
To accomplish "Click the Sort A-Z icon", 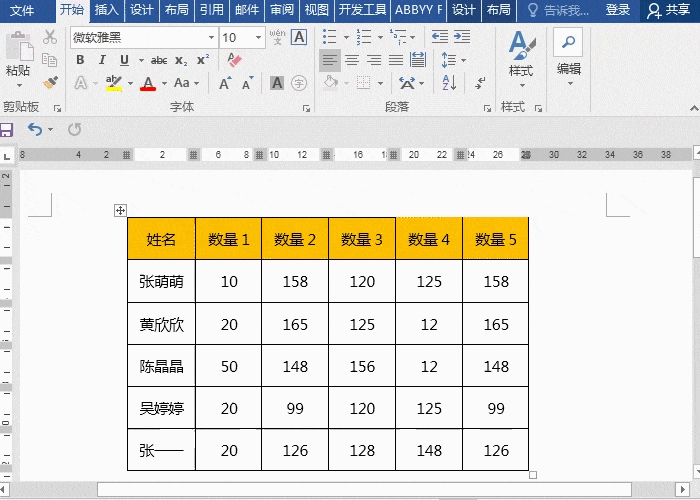I will coord(449,83).
